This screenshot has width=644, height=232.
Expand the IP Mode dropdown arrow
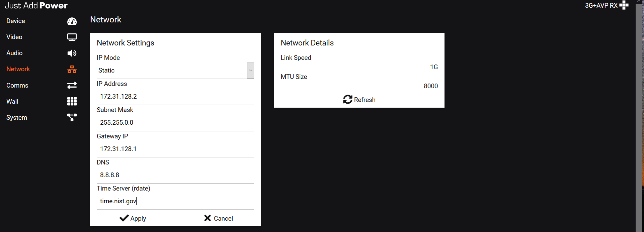pyautogui.click(x=250, y=71)
